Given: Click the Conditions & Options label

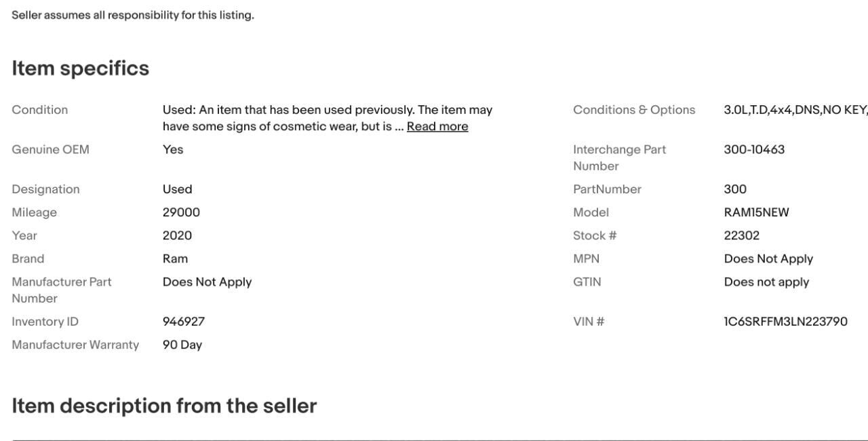Looking at the screenshot, I should pos(634,110).
